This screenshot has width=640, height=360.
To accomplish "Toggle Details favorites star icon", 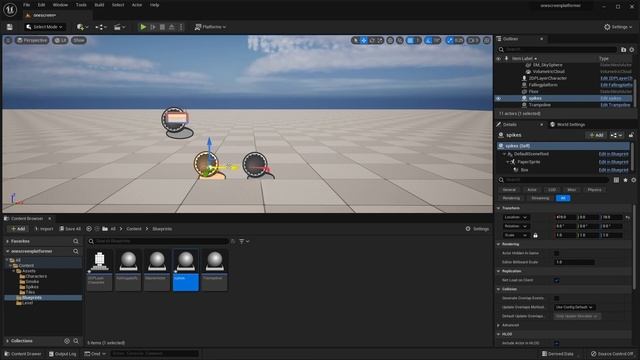I will (625, 180).
